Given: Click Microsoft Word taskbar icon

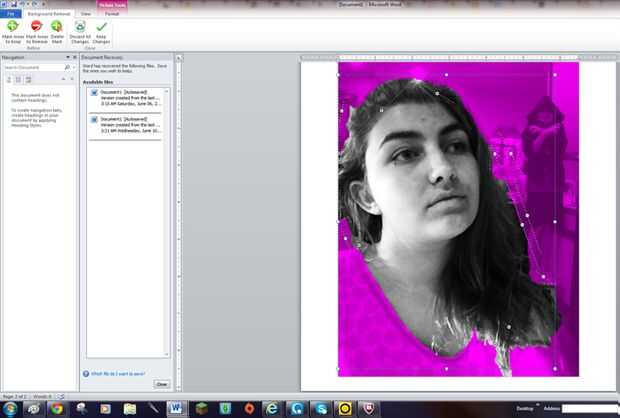Looking at the screenshot, I should pyautogui.click(x=176, y=409).
